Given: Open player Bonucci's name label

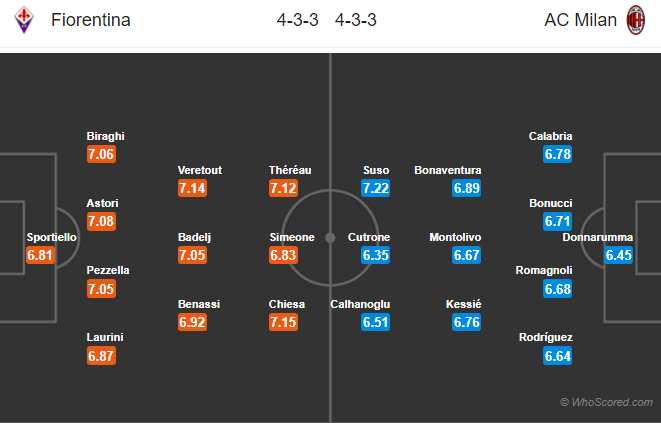Looking at the screenshot, I should (x=551, y=203).
